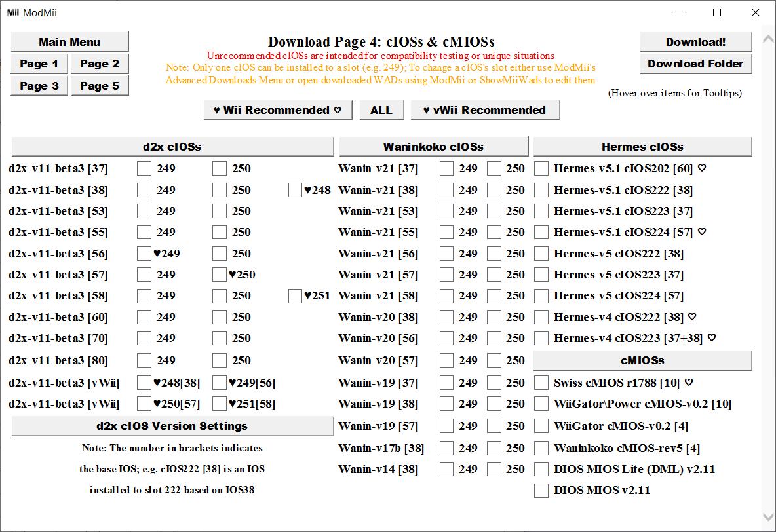Click the Download! button

pyautogui.click(x=696, y=42)
